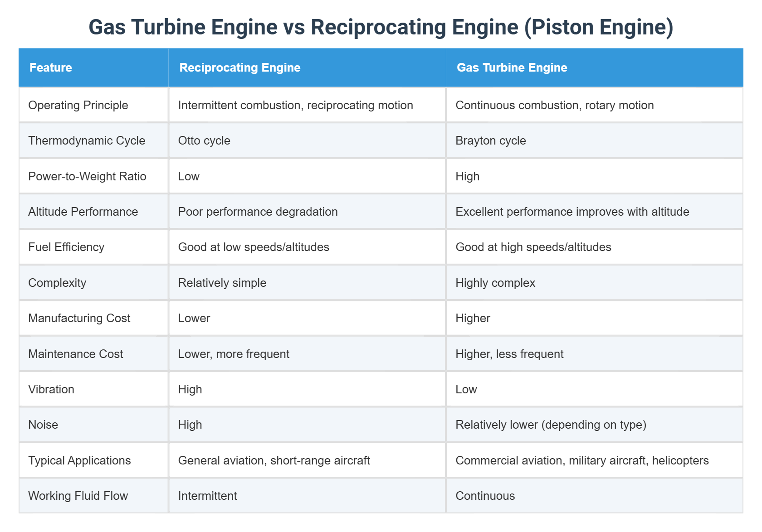Click the Good at high speeds/altitudes cell
762x532 pixels.
pos(533,247)
